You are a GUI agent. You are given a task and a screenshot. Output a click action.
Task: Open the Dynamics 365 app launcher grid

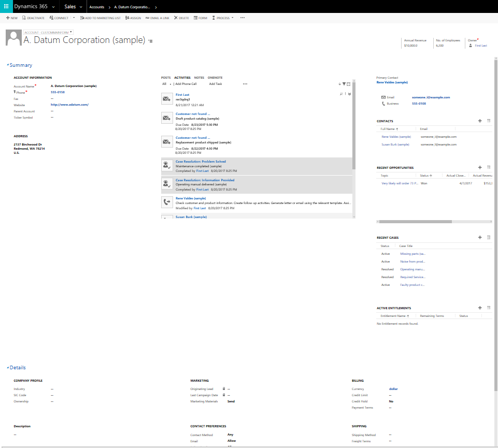[6, 7]
